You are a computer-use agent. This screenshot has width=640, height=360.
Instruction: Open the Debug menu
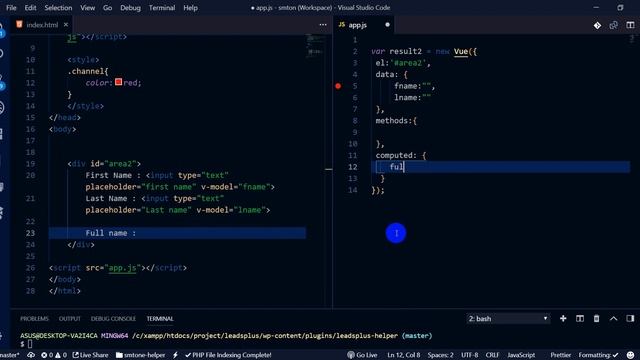tap(130, 8)
